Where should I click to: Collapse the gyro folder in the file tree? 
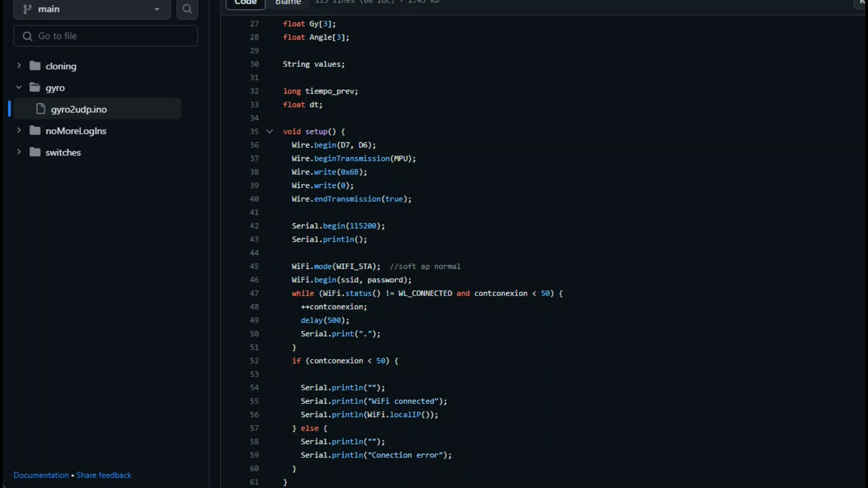click(x=19, y=87)
